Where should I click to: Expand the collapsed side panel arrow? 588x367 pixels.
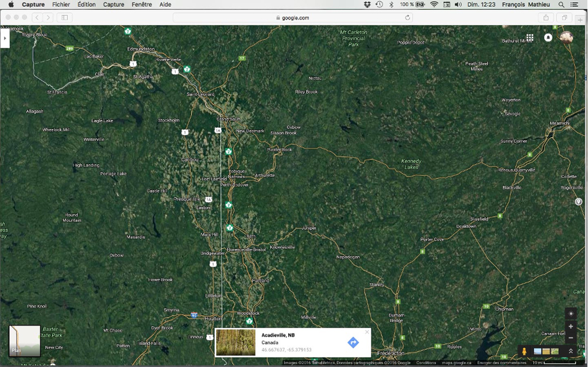pos(5,38)
